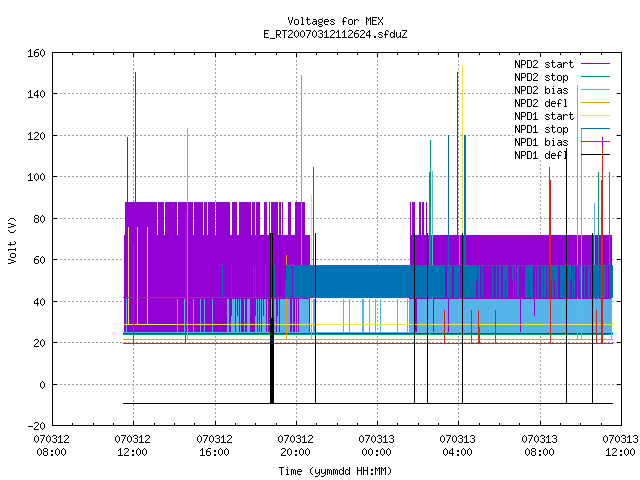Click the orange NPD2 defl legend line

(x=596, y=102)
